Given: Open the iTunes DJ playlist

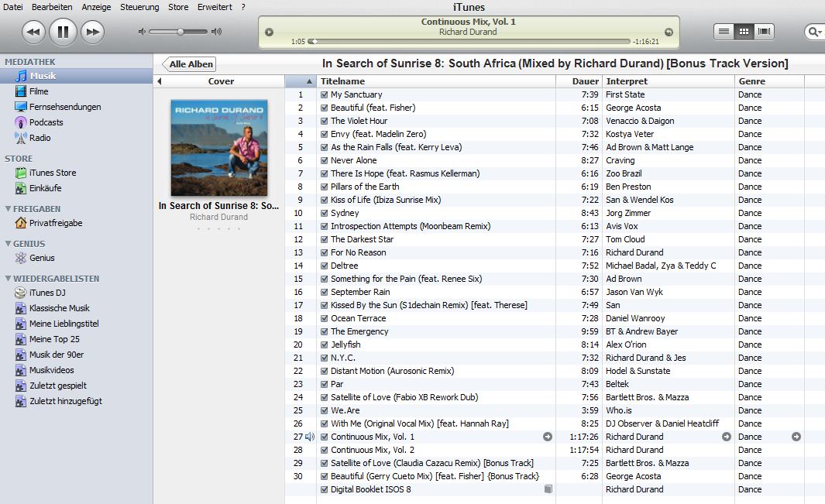Looking at the screenshot, I should point(46,293).
